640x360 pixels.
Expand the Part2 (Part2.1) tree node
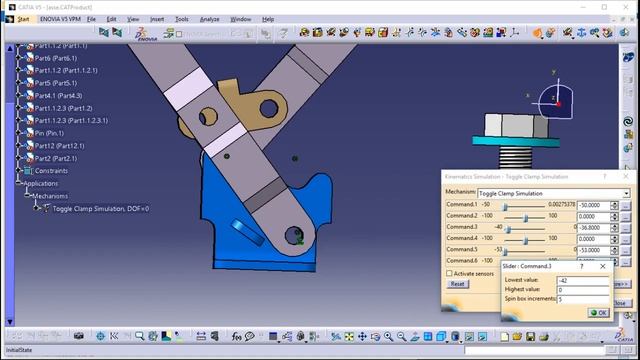click(x=18, y=158)
